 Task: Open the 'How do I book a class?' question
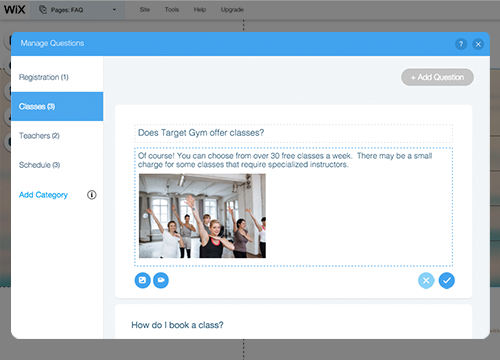coord(177,325)
